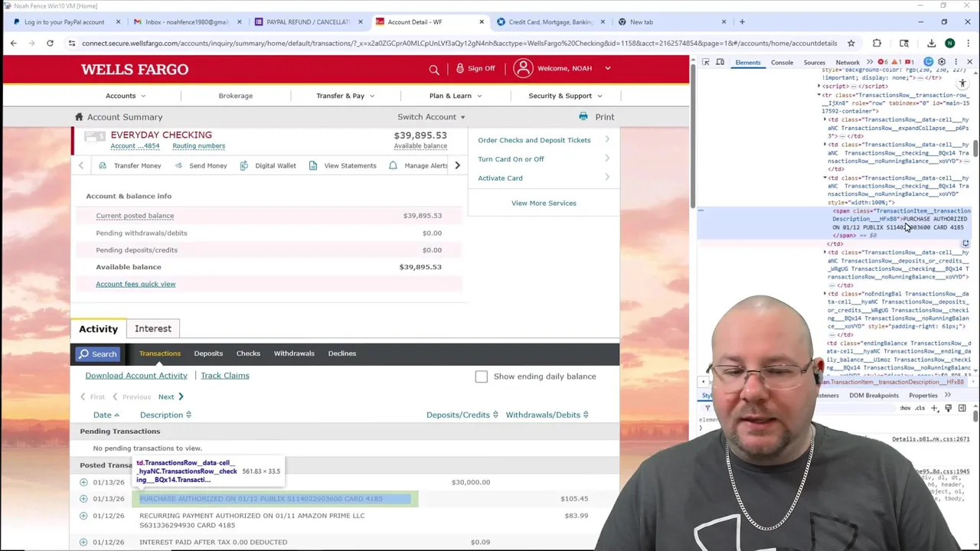Viewport: 980px width, 551px height.
Task: Expand the 01/13/26 $30,000.00 transaction row
Action: pyautogui.click(x=83, y=482)
